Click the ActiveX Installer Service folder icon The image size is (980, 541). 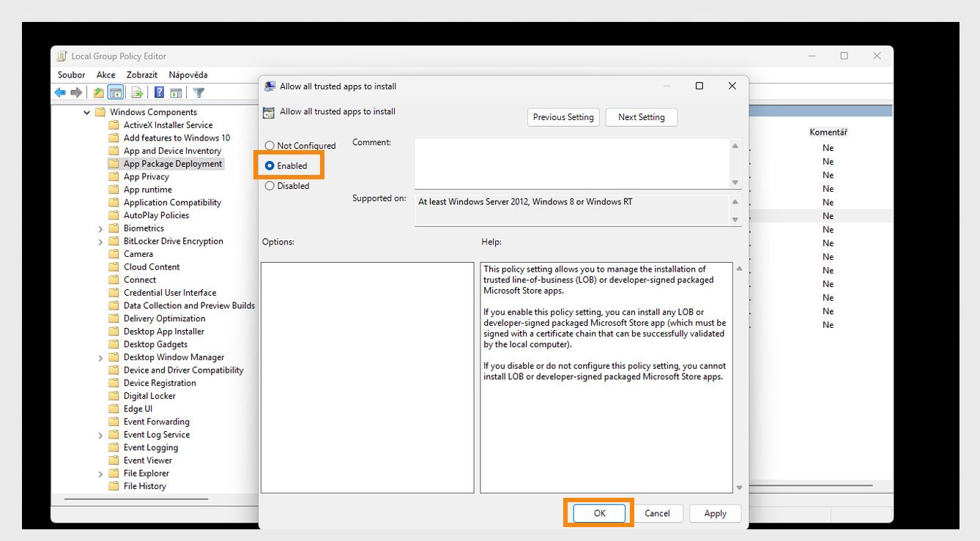tap(114, 125)
